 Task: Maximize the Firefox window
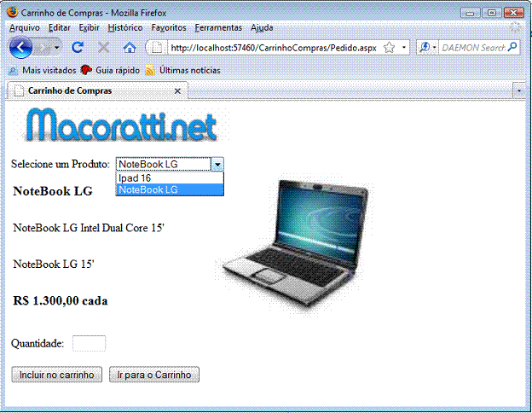pos(492,13)
